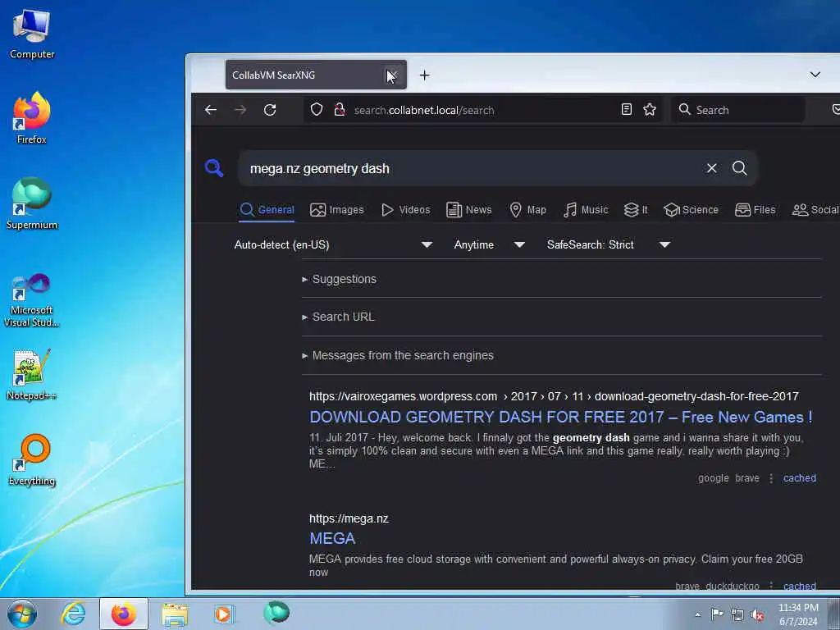
Task: Switch to Science category
Action: coord(691,209)
